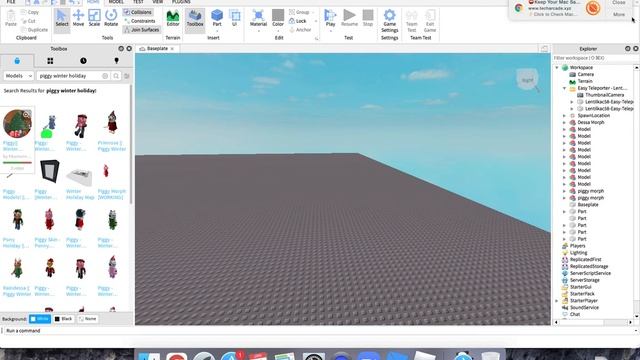Open the FILE menu
640x360 pixels.
click(11, 2)
